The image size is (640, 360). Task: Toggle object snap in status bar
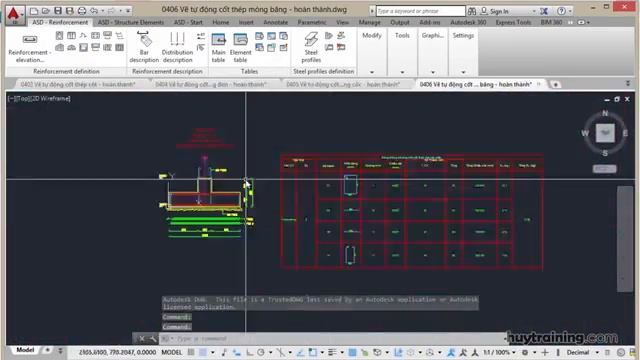312,352
